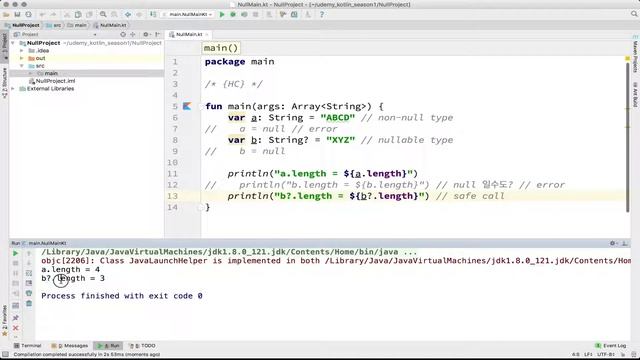Click the Open folder toolbar icon
640x360 pixels.
coord(6,14)
